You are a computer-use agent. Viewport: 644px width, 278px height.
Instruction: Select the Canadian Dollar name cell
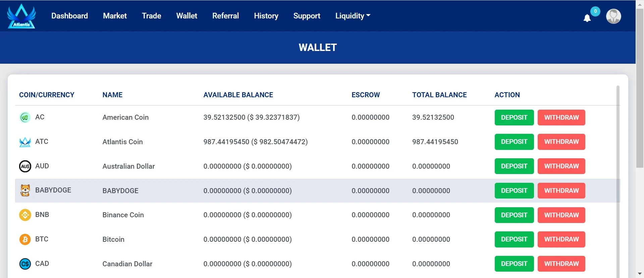point(127,264)
